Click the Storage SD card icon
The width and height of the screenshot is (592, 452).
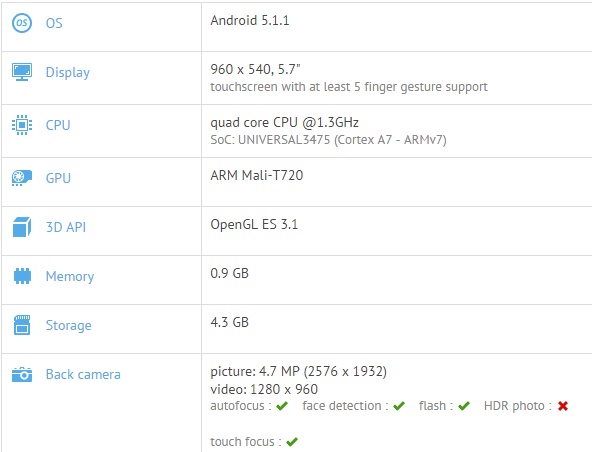pyautogui.click(x=22, y=325)
